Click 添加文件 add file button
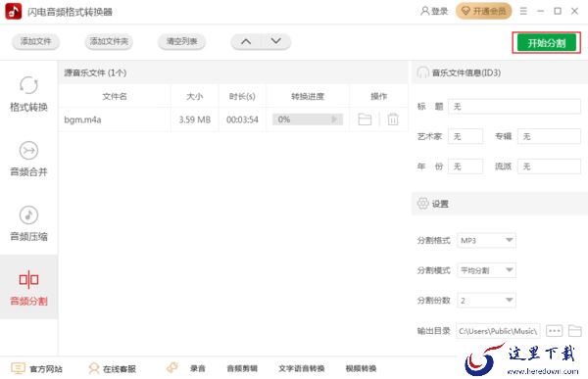 click(35, 41)
